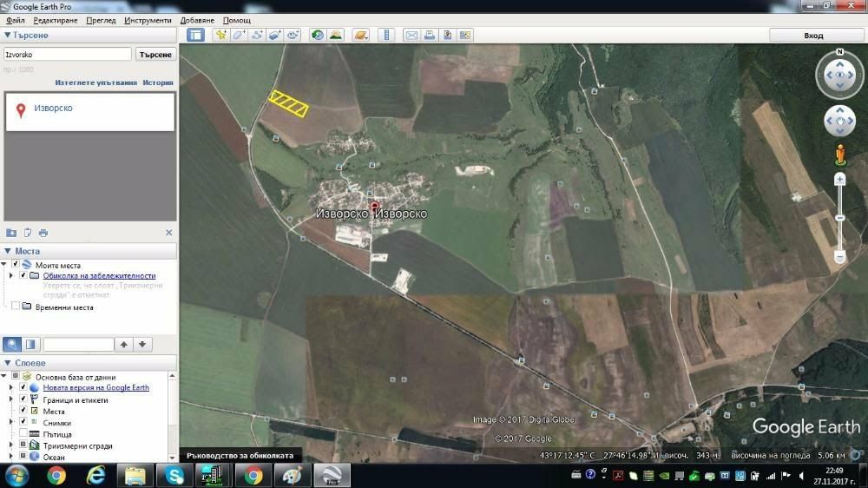Select the Add Image Overlay tool
This screenshot has width=868, height=488.
click(x=274, y=35)
